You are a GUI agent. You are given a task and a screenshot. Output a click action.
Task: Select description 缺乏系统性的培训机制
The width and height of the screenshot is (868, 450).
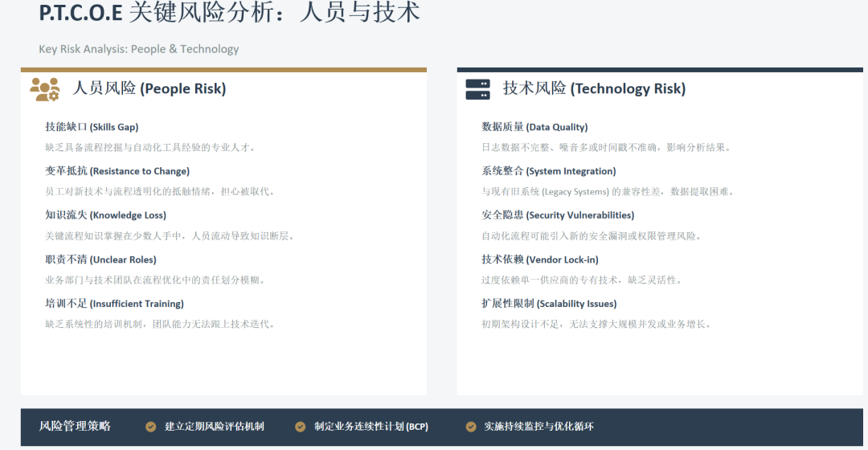[x=94, y=324]
